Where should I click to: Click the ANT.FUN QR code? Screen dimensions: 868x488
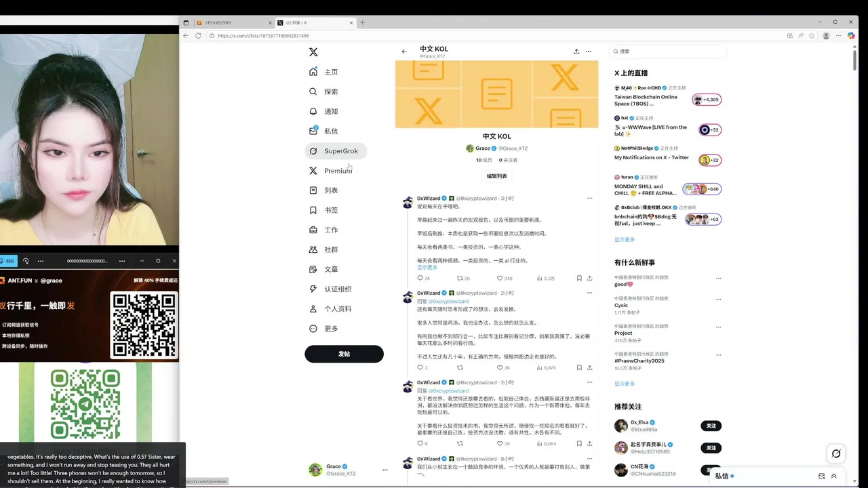tap(144, 325)
